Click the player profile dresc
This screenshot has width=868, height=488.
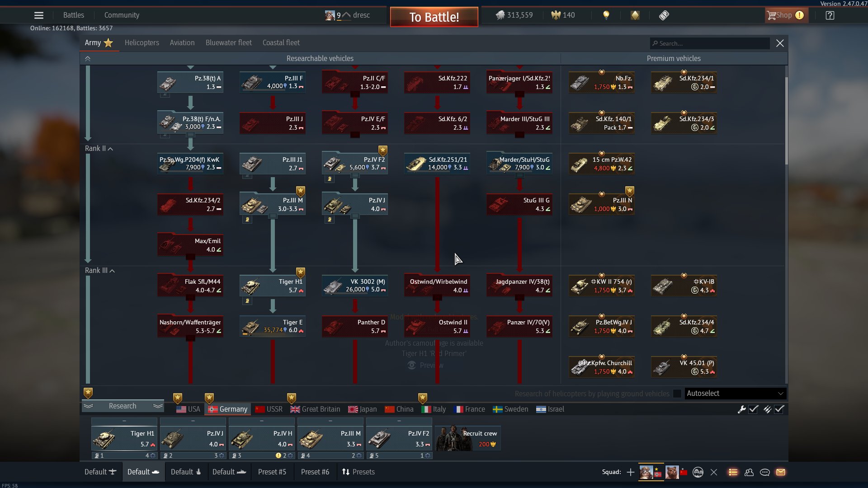click(347, 15)
